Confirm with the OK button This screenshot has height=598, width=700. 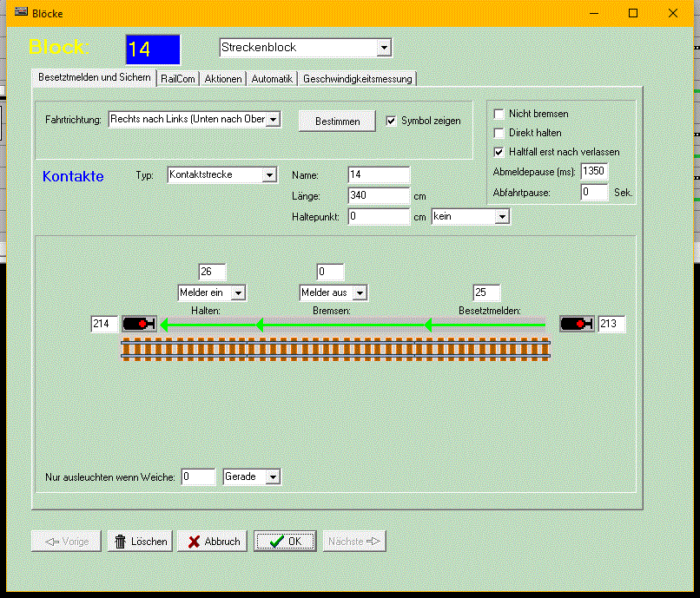pos(285,542)
